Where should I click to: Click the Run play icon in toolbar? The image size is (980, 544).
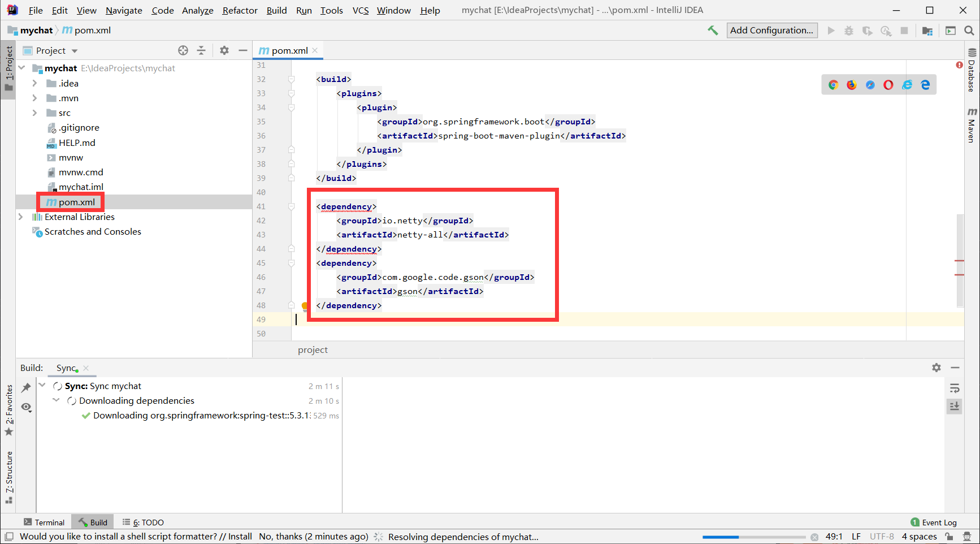pyautogui.click(x=831, y=31)
